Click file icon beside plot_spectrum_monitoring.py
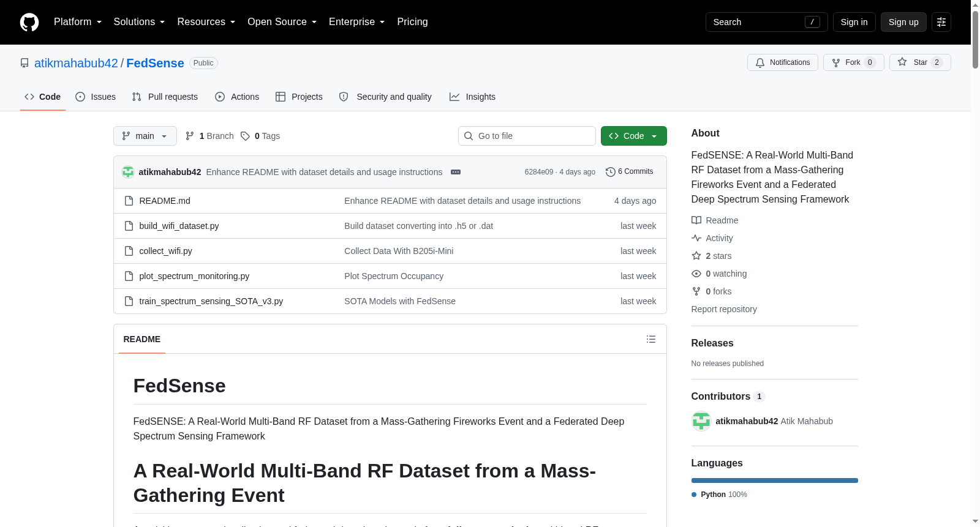 (129, 276)
